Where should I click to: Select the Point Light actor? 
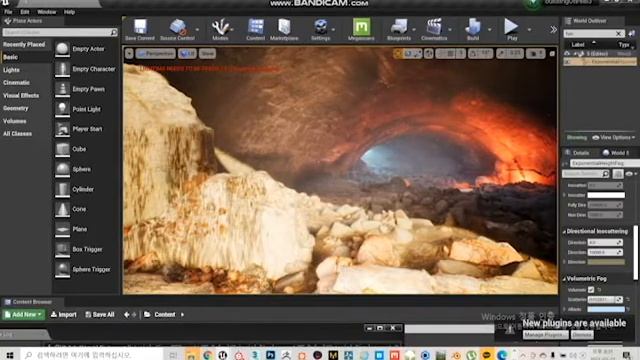point(85,109)
